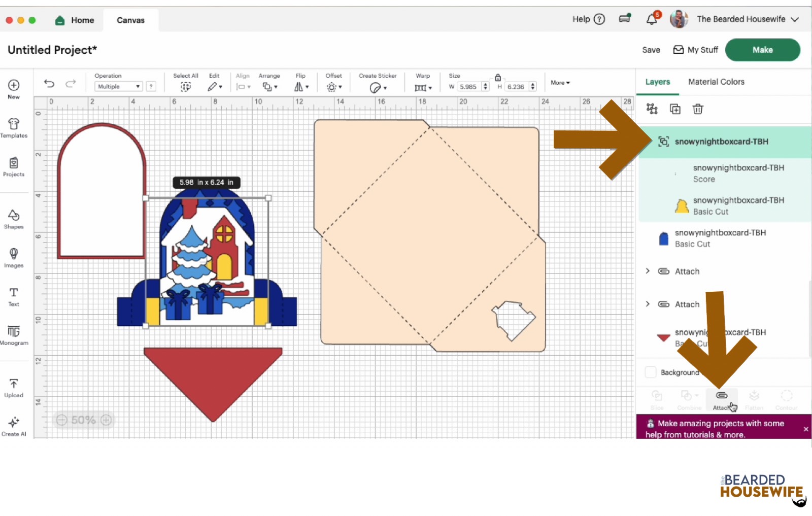Go to the Home tab

(75, 20)
